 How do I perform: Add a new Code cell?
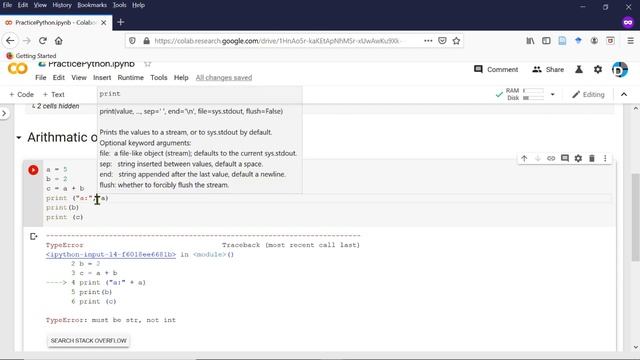click(x=21, y=94)
